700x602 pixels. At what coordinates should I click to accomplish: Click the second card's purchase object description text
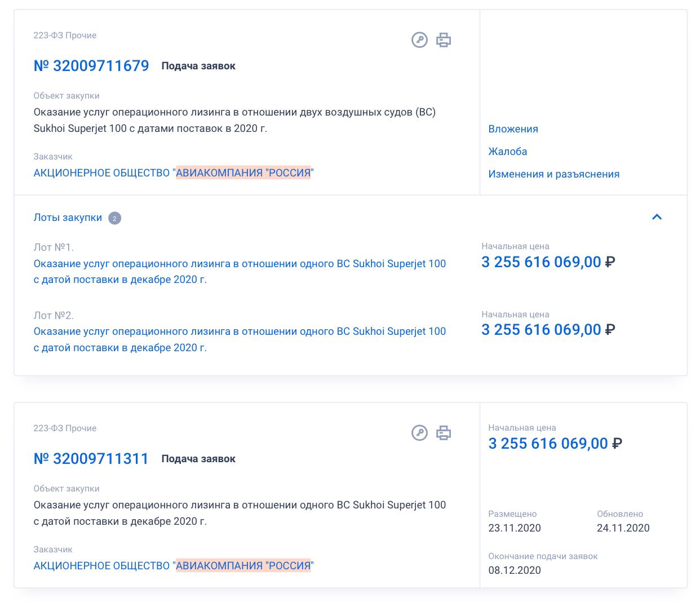click(240, 513)
